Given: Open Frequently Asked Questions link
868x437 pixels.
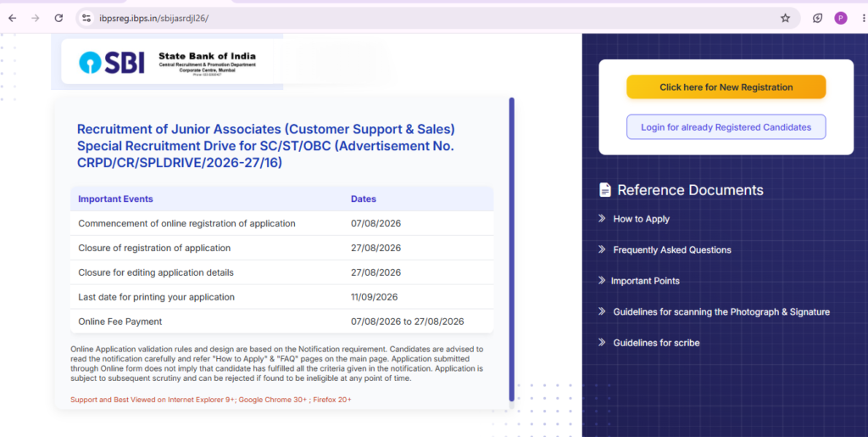Looking at the screenshot, I should point(672,249).
